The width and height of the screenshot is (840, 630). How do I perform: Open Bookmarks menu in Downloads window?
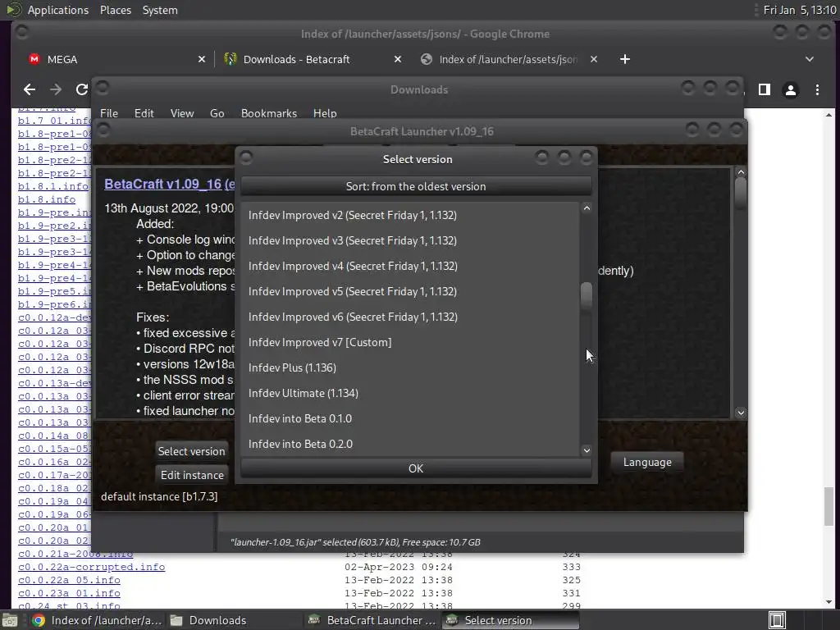(x=269, y=113)
